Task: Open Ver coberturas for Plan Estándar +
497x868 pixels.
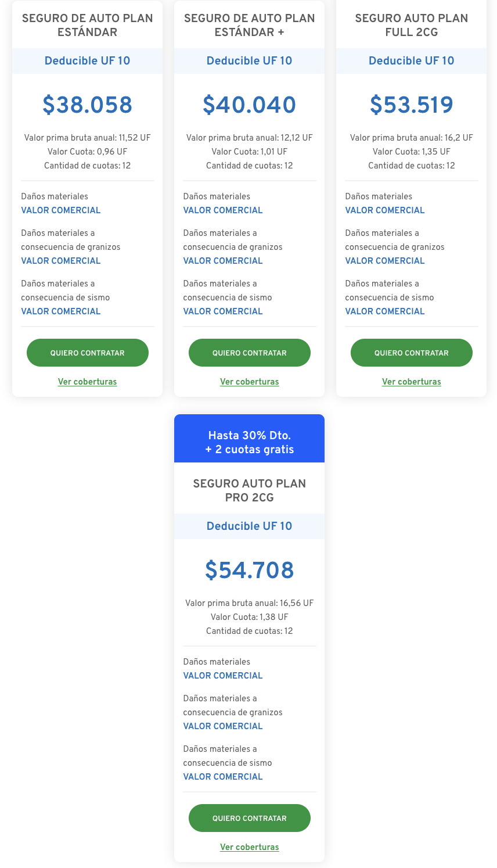Action: (x=249, y=382)
